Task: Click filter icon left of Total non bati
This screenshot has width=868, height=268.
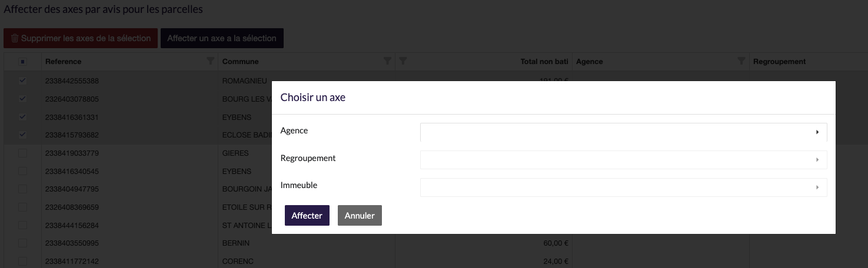Action: pyautogui.click(x=403, y=61)
